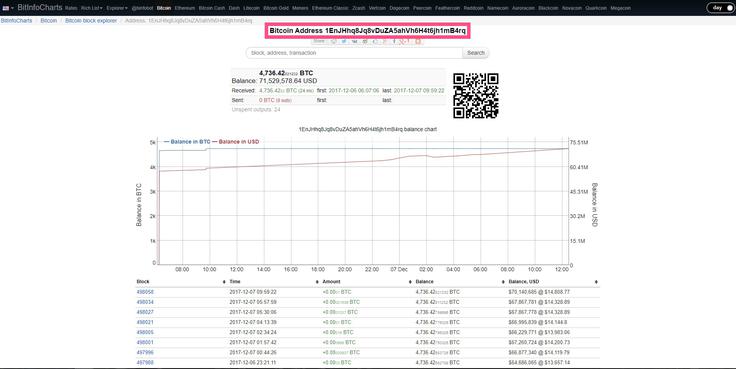Image resolution: width=736 pixels, height=369 pixels.
Task: Open block 498001 link
Action: (145, 342)
